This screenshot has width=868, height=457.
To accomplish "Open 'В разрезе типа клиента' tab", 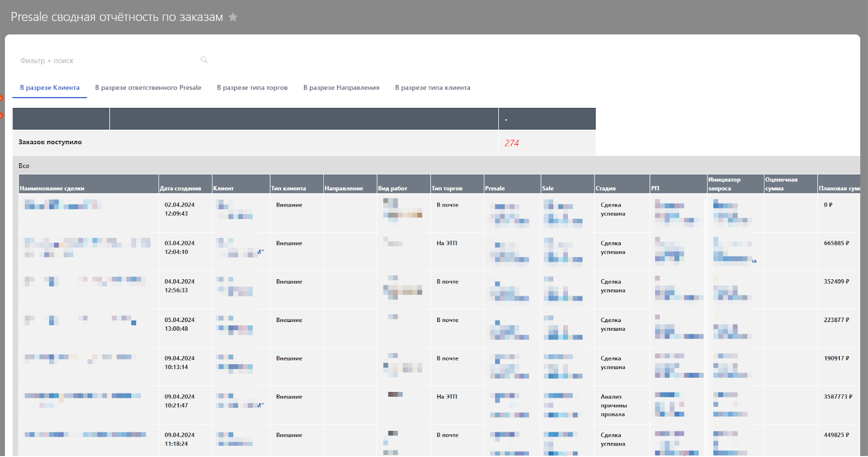I will (x=432, y=88).
